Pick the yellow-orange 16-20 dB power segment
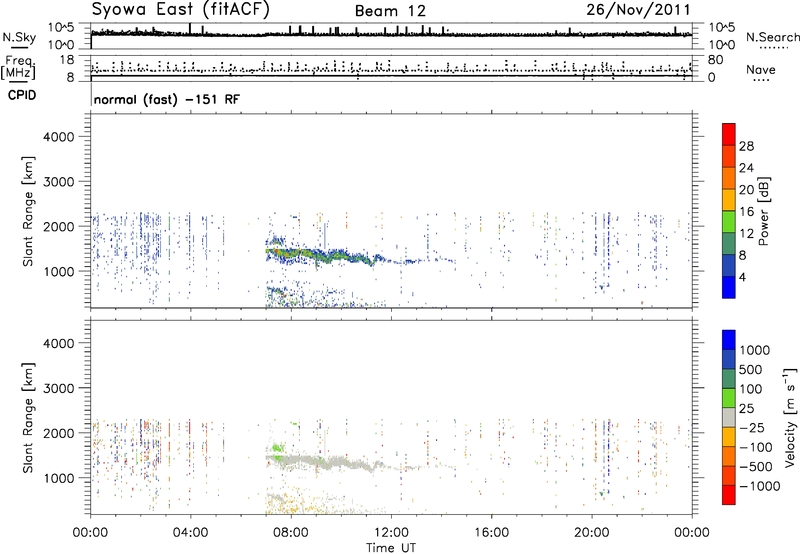Image resolution: width=800 pixels, height=554 pixels. (729, 200)
